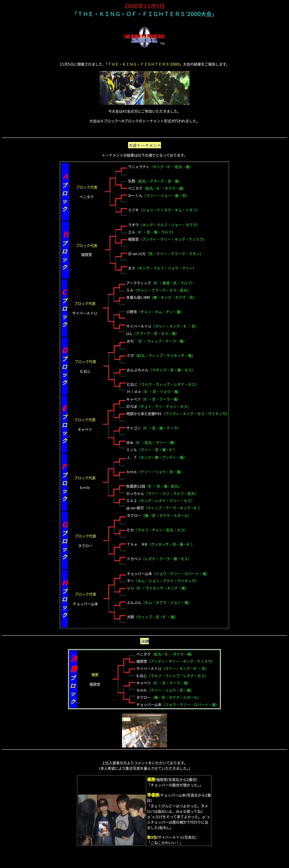Click the 大会トーナメント heading label

(144, 145)
